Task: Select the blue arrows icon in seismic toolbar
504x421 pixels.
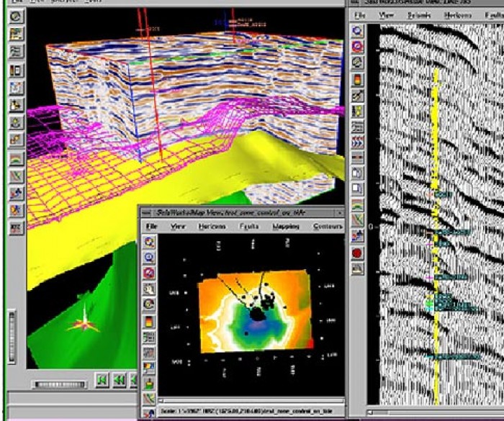Action: pos(357,142)
